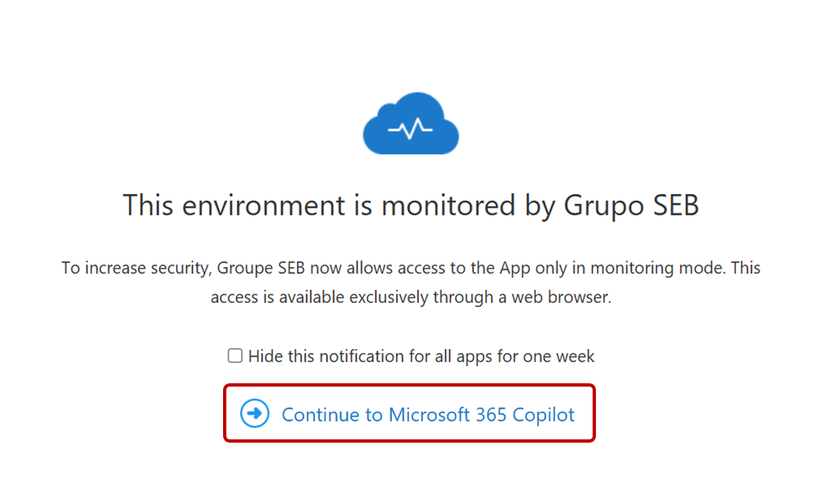Image resolution: width=817 pixels, height=504 pixels.
Task: Click the security explanation paragraph
Action: (x=410, y=282)
